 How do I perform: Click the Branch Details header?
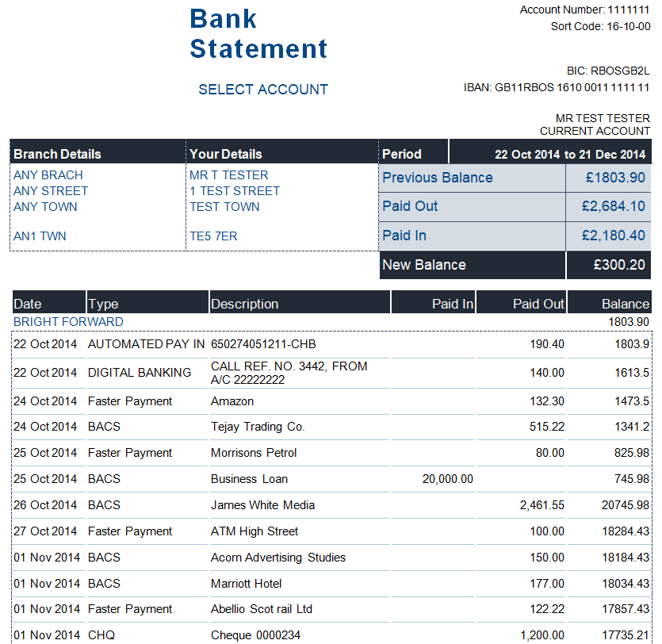(x=57, y=154)
